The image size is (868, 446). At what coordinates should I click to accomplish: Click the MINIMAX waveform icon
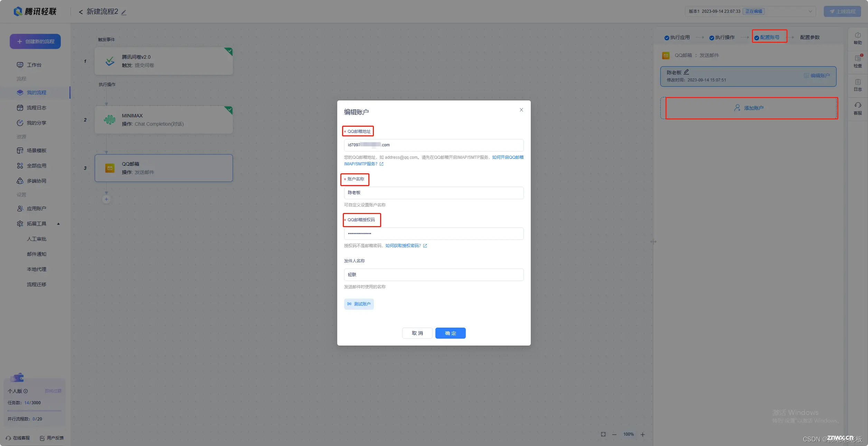[110, 120]
